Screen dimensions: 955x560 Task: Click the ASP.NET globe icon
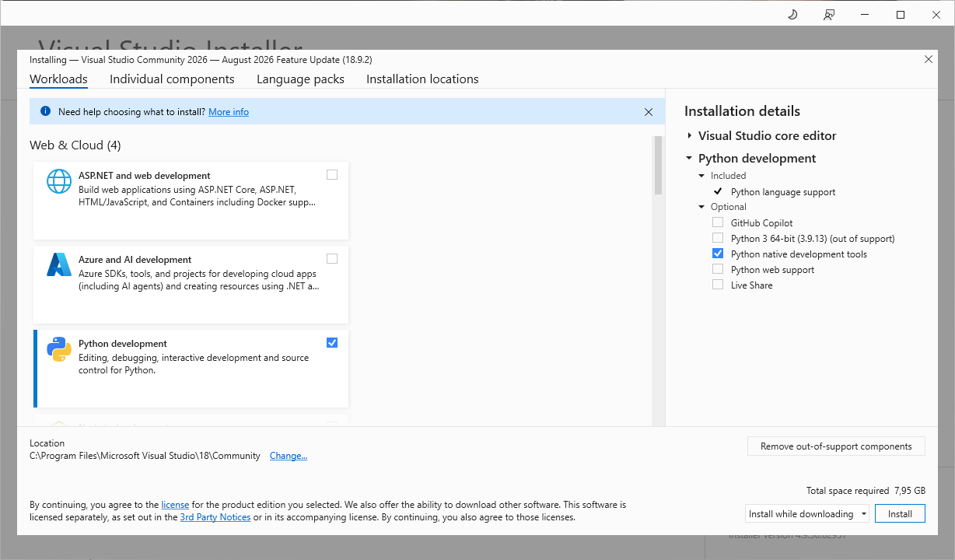coord(59,181)
